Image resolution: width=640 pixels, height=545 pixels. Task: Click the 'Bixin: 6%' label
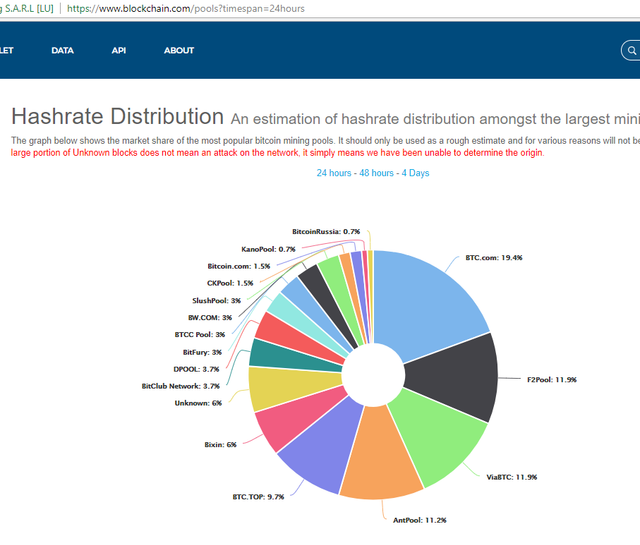pyautogui.click(x=220, y=445)
